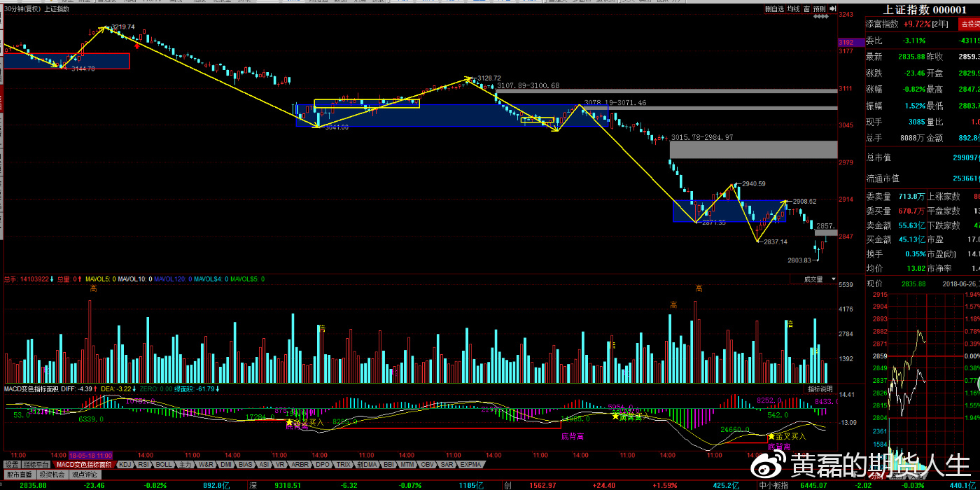
Task: Click the 2940.59 price label
Action: click(754, 183)
